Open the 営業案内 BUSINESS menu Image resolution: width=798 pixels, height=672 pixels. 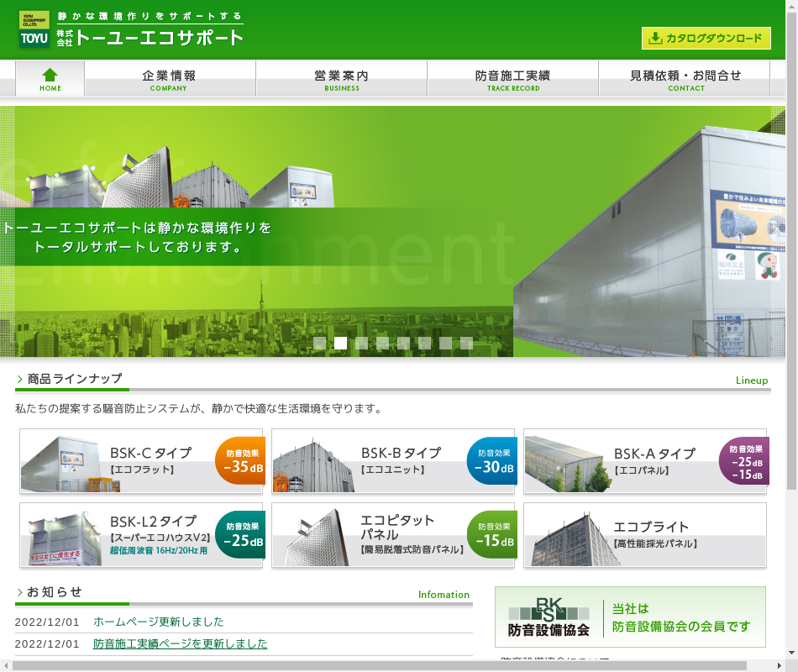pyautogui.click(x=341, y=79)
